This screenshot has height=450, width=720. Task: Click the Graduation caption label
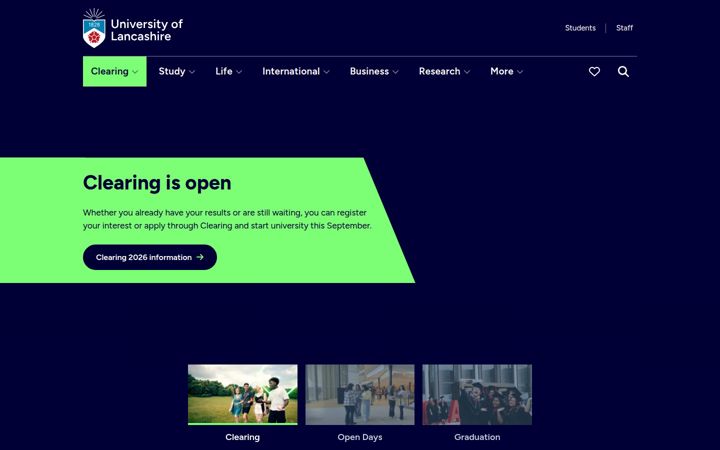click(x=477, y=437)
